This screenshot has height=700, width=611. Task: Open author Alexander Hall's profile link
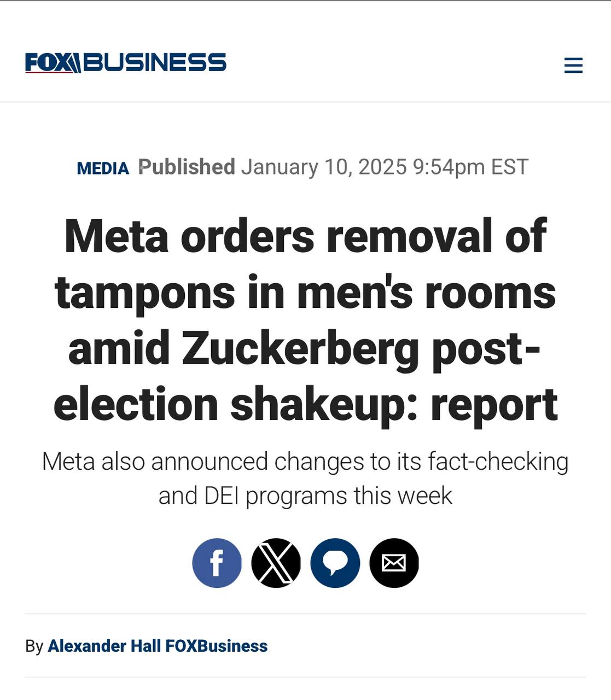tap(104, 646)
